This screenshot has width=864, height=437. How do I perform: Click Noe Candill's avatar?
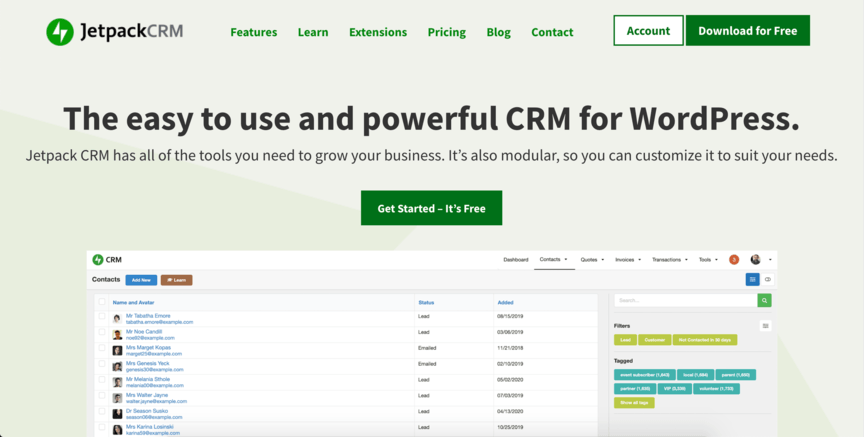tap(117, 335)
